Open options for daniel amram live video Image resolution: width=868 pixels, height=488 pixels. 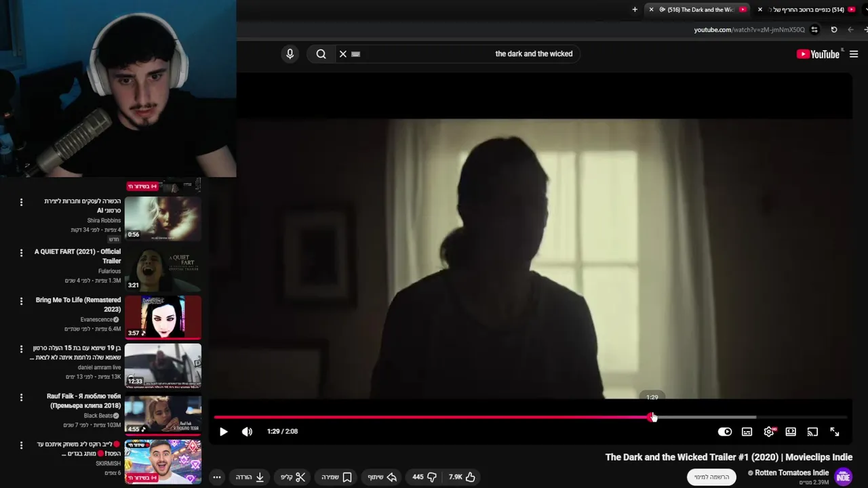[x=21, y=350]
